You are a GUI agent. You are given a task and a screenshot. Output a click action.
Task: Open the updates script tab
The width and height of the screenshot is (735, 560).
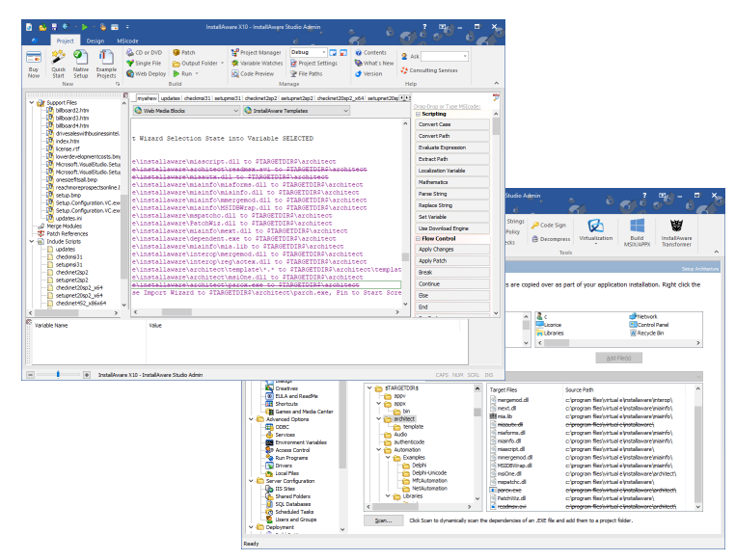coord(170,98)
